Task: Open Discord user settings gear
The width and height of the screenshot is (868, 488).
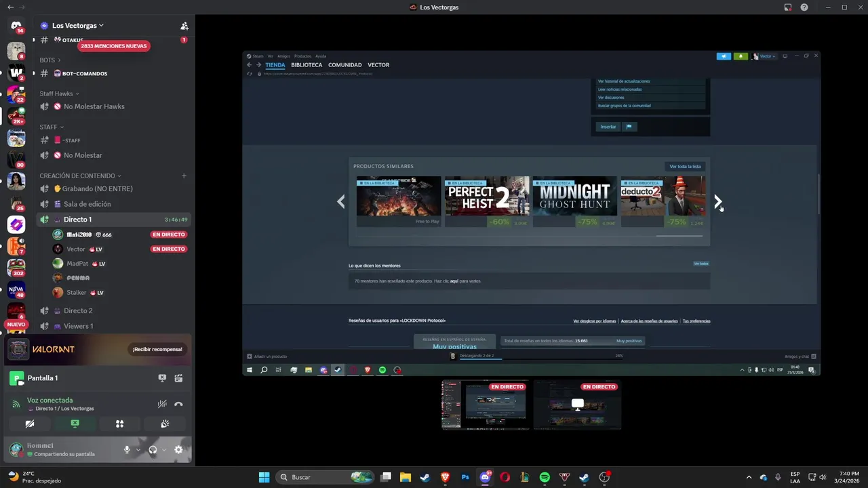Action: (x=178, y=449)
